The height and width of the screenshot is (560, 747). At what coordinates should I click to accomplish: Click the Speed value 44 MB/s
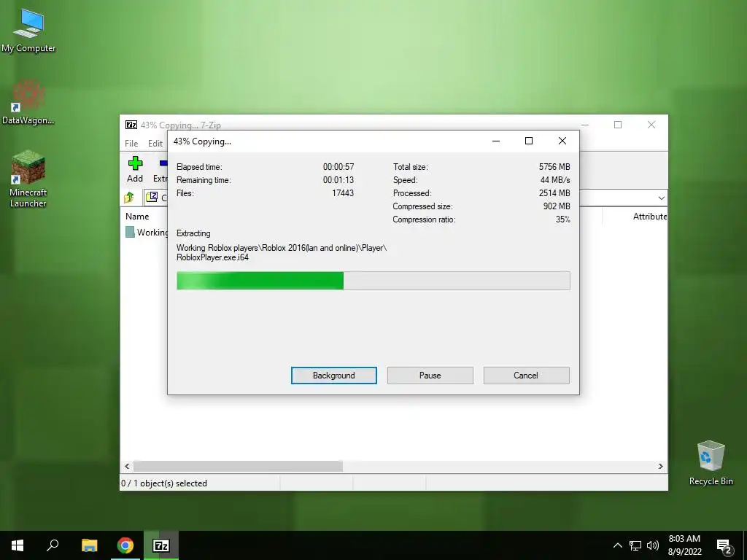[555, 180]
